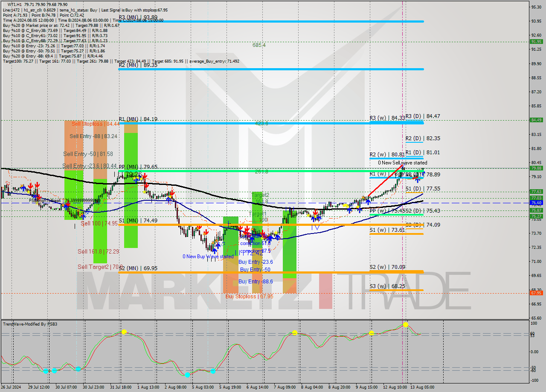This screenshot has width=546, height=392.
Task: Click the green 91.95 price axis tag
Action: coord(536,41)
